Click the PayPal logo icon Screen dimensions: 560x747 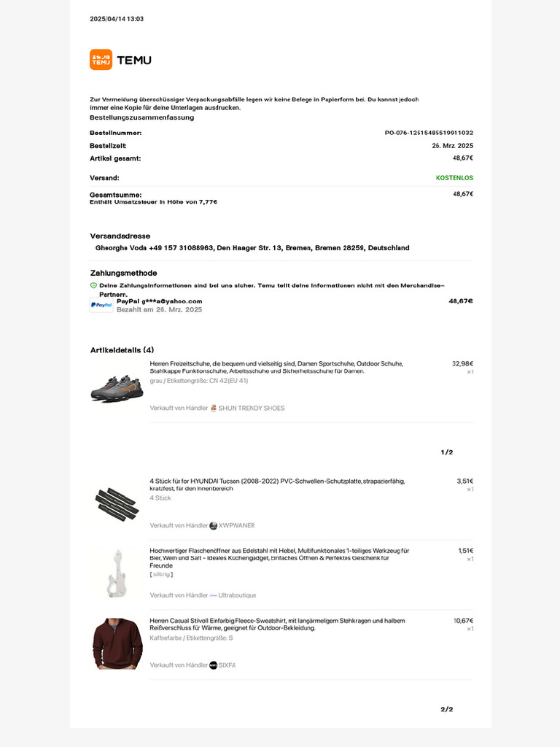click(101, 305)
